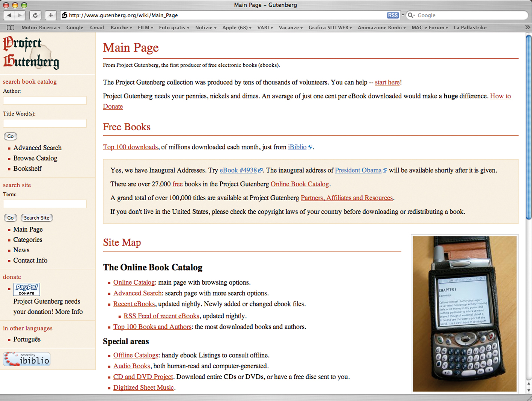This screenshot has width=532, height=401.
Task: Expand the Apple (68) bookmarks folder
Action: [x=237, y=27]
